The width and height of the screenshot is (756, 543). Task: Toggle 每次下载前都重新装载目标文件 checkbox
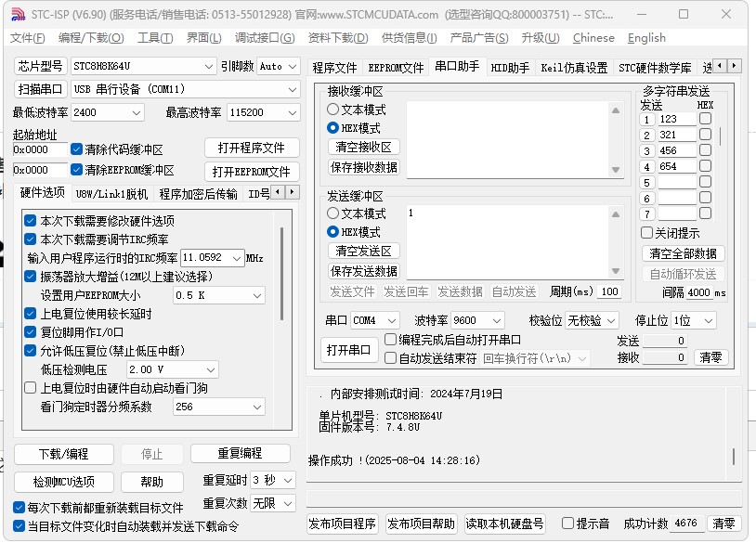click(x=19, y=508)
